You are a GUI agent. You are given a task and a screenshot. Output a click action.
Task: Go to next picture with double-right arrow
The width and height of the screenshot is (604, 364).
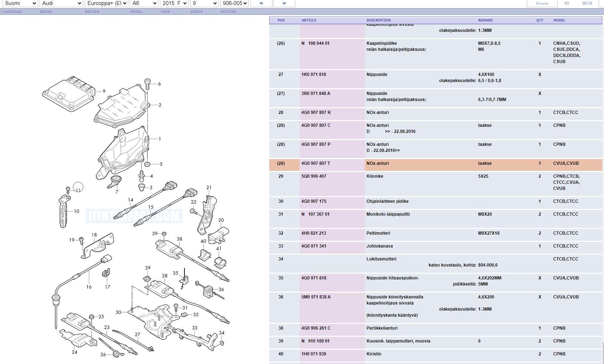tap(284, 3)
